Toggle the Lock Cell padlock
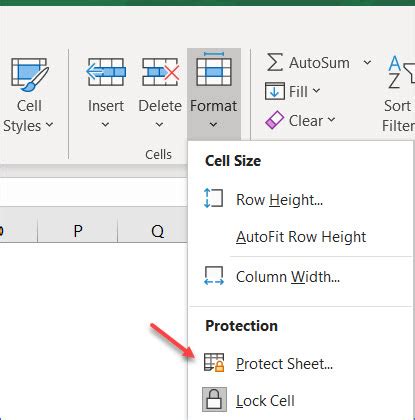 pos(214,399)
